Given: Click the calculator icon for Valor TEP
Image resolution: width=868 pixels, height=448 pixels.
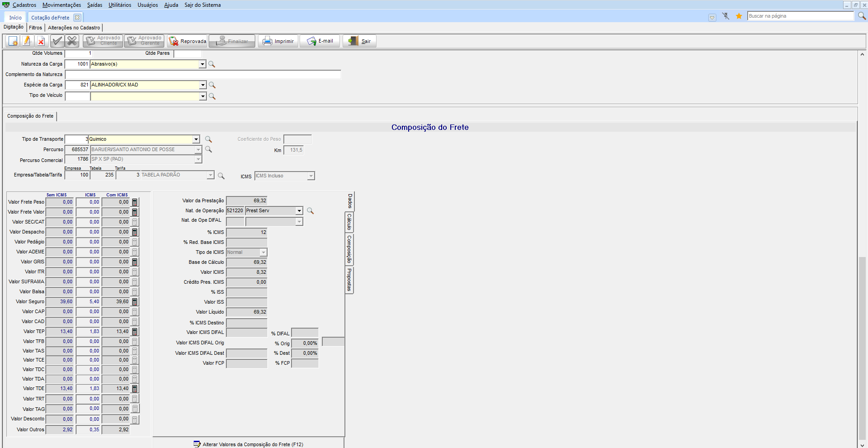Looking at the screenshot, I should [135, 332].
